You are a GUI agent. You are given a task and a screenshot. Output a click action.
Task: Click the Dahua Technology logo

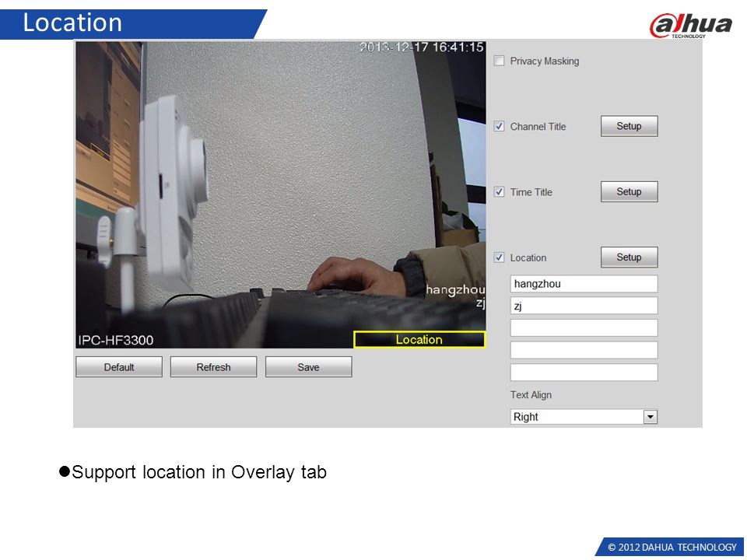(x=690, y=25)
